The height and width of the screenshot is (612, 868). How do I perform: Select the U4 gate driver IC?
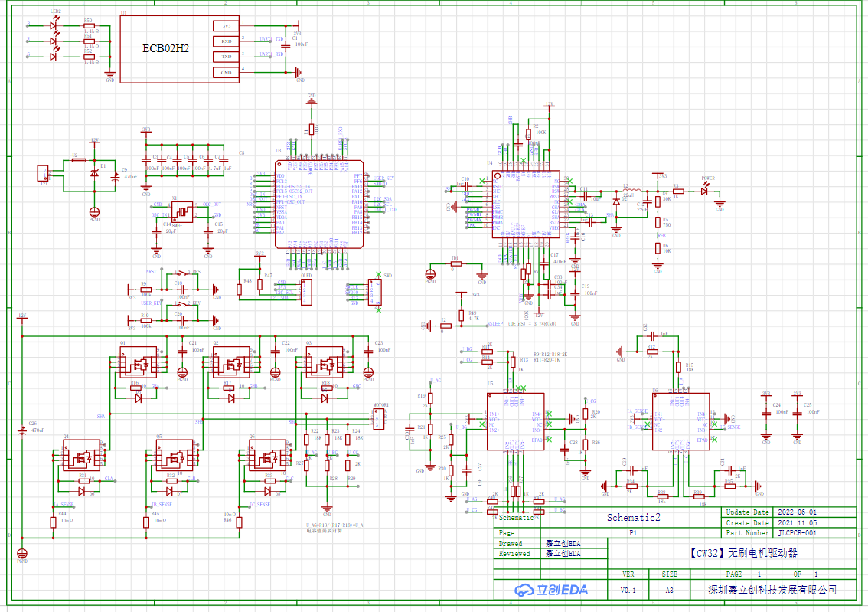click(x=525, y=205)
